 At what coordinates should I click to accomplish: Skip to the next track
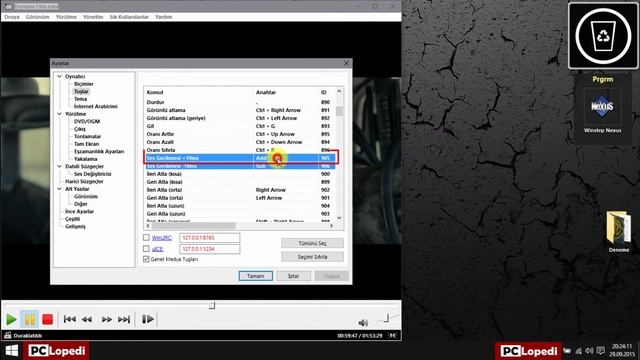124,319
